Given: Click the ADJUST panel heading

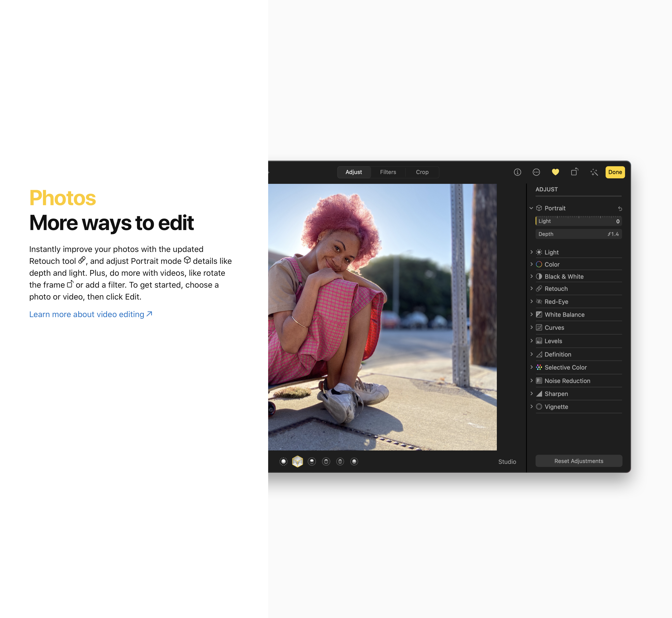Looking at the screenshot, I should [x=546, y=189].
